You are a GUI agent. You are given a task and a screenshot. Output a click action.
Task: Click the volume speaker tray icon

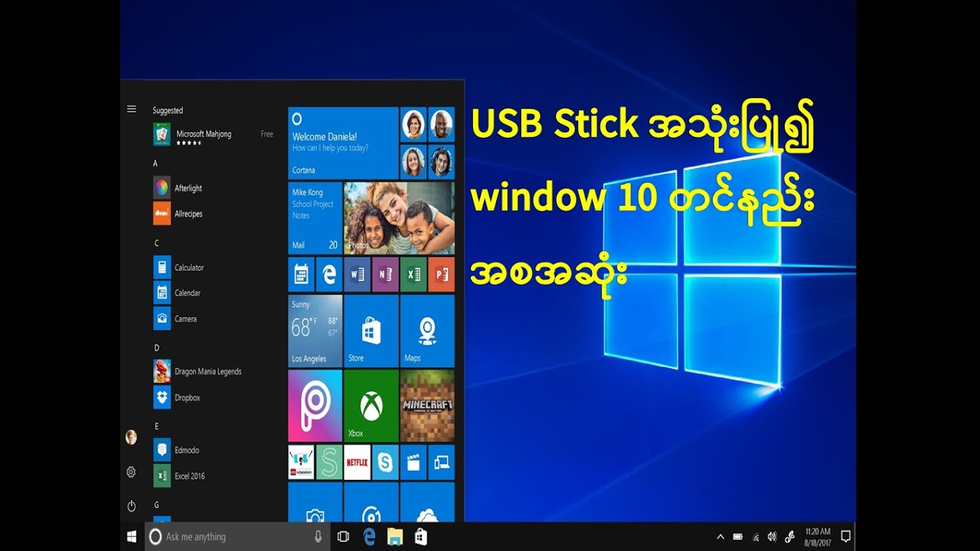tap(772, 536)
